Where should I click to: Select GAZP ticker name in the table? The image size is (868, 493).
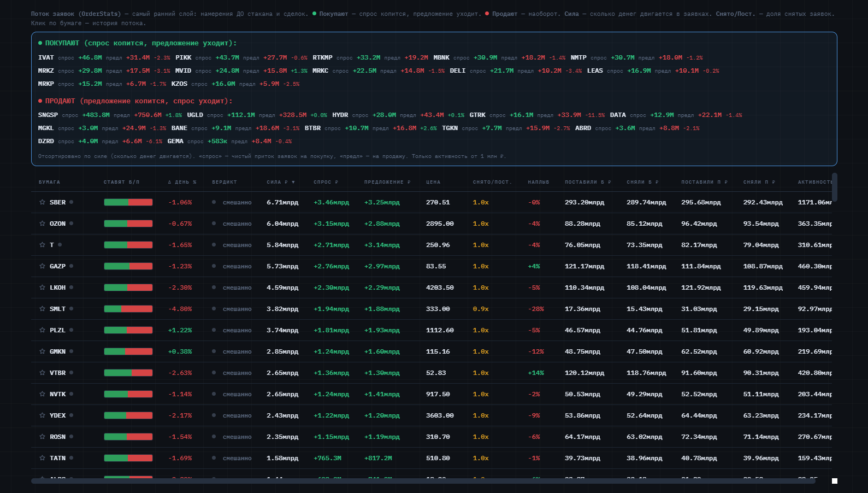click(x=57, y=266)
